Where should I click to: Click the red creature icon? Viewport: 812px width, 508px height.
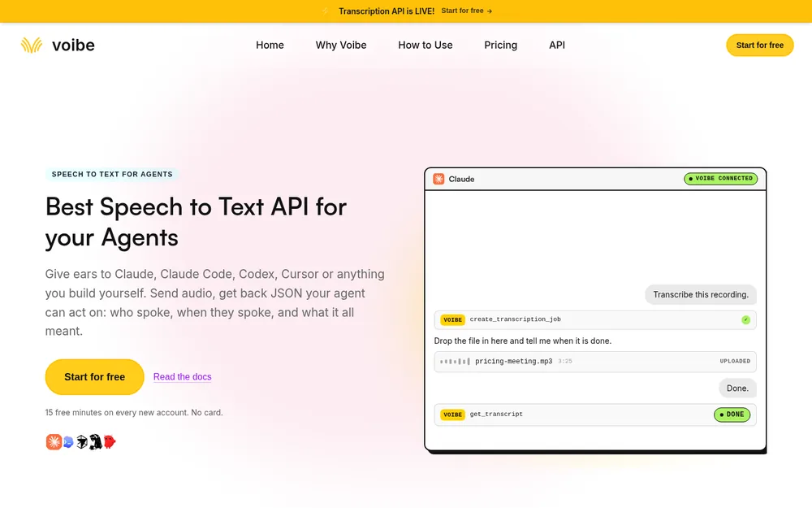pyautogui.click(x=110, y=441)
